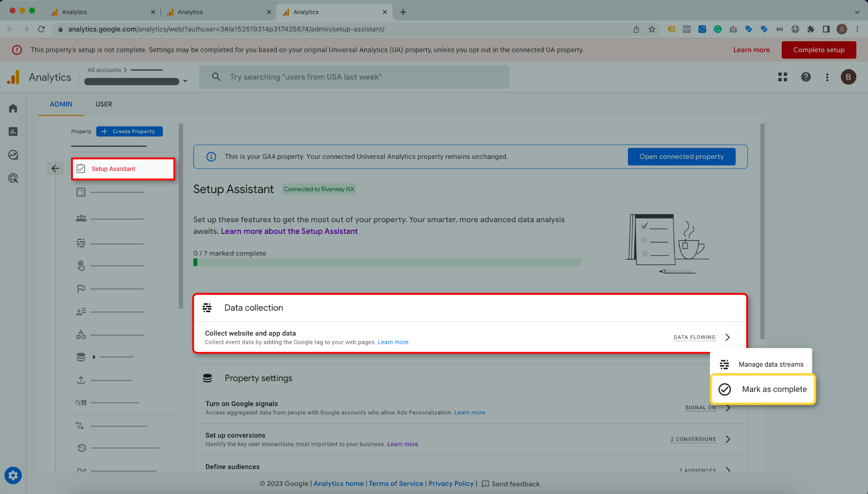Open the Advertising icon in left sidebar
The height and width of the screenshot is (494, 868).
click(x=13, y=179)
